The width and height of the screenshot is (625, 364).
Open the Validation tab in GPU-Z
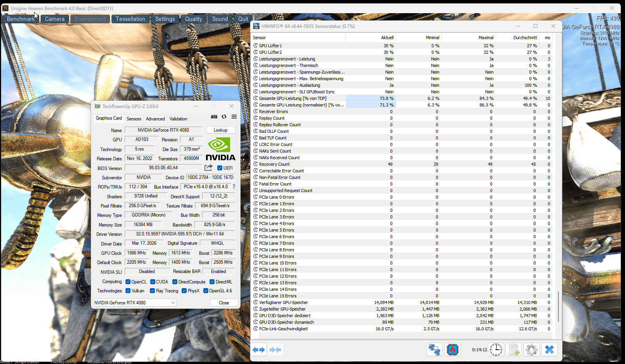[178, 119]
